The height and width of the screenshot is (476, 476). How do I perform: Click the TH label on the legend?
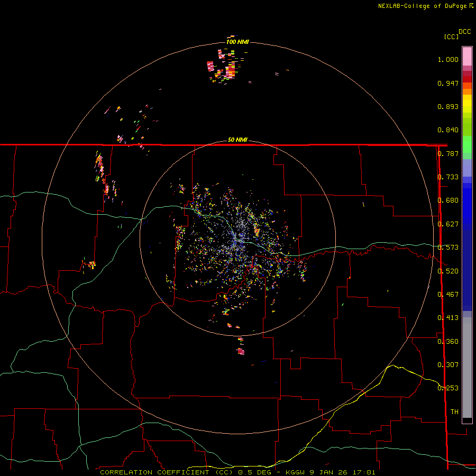click(454, 412)
